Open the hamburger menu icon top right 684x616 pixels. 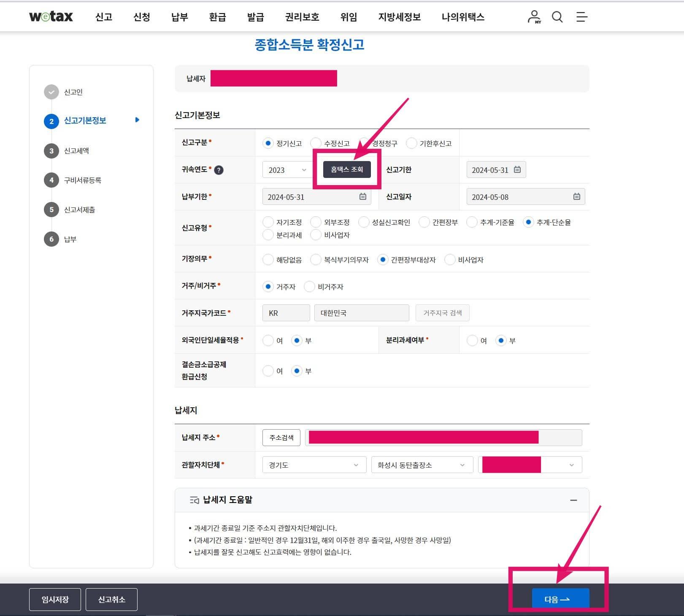581,17
